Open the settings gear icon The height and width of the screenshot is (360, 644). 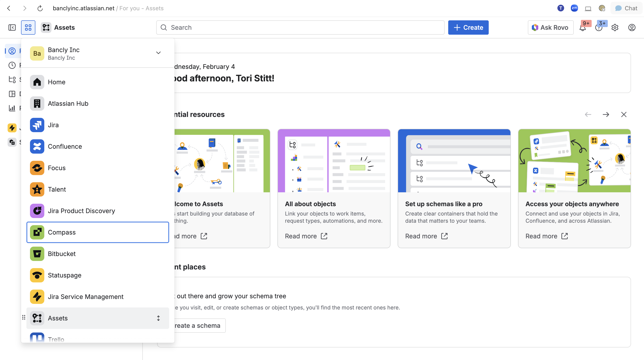tap(615, 28)
